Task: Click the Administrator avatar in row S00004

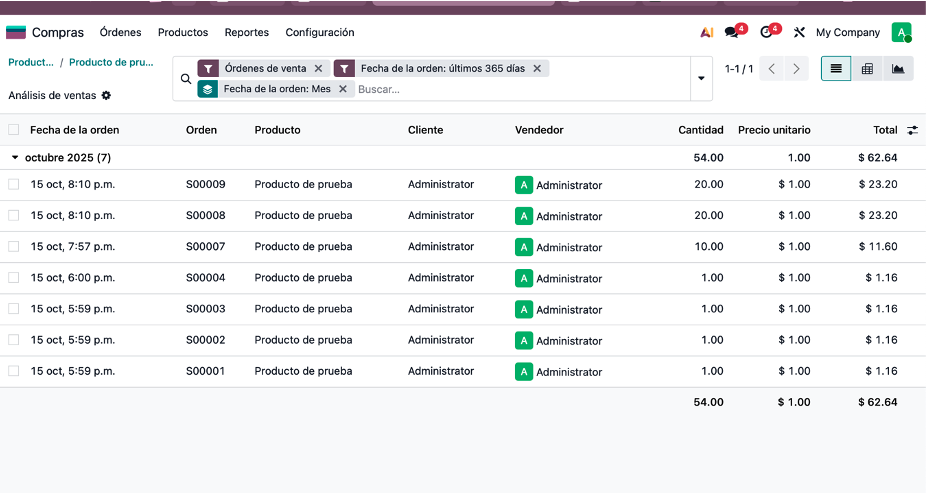Action: (524, 278)
